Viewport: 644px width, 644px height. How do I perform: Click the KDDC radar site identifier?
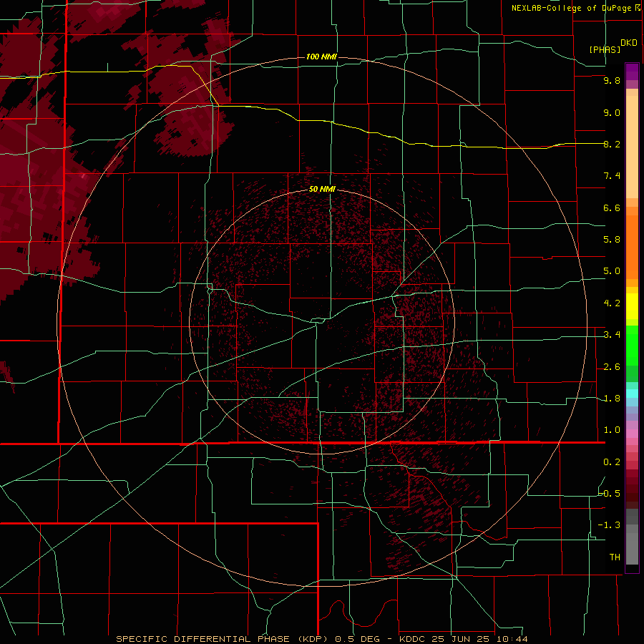(412, 639)
